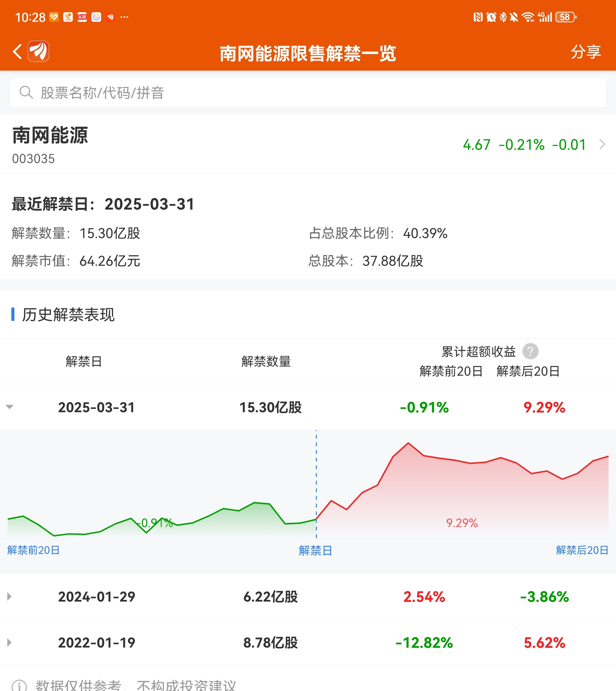Tap the 解禁后20日 column header
Image resolution: width=616 pixels, height=691 pixels.
[x=528, y=371]
